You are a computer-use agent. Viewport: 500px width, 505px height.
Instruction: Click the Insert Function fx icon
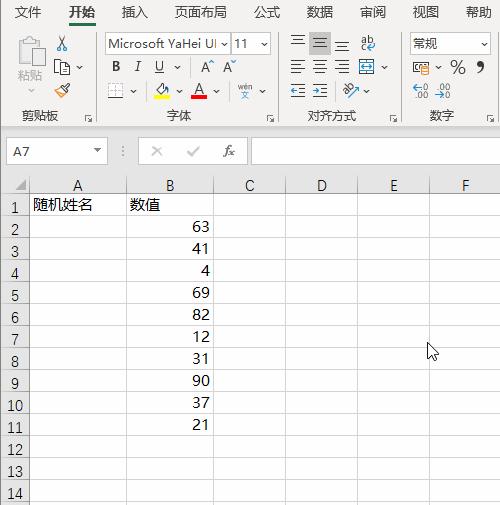click(x=229, y=151)
